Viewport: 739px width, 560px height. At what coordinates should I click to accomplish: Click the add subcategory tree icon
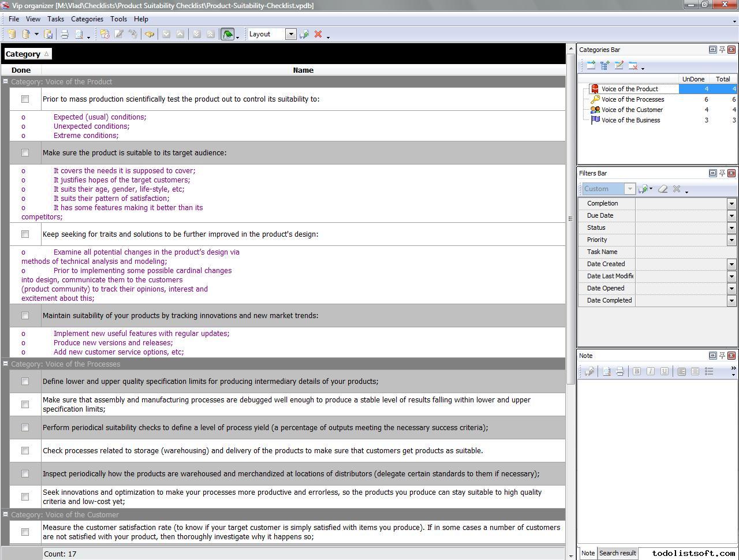pos(604,66)
